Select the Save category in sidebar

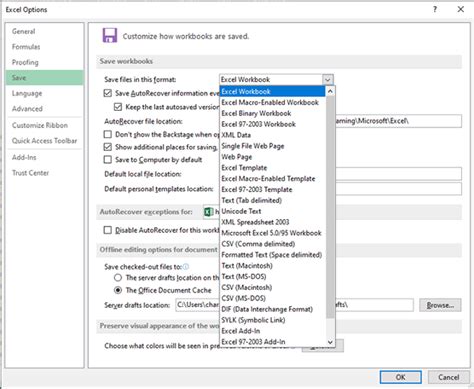44,78
